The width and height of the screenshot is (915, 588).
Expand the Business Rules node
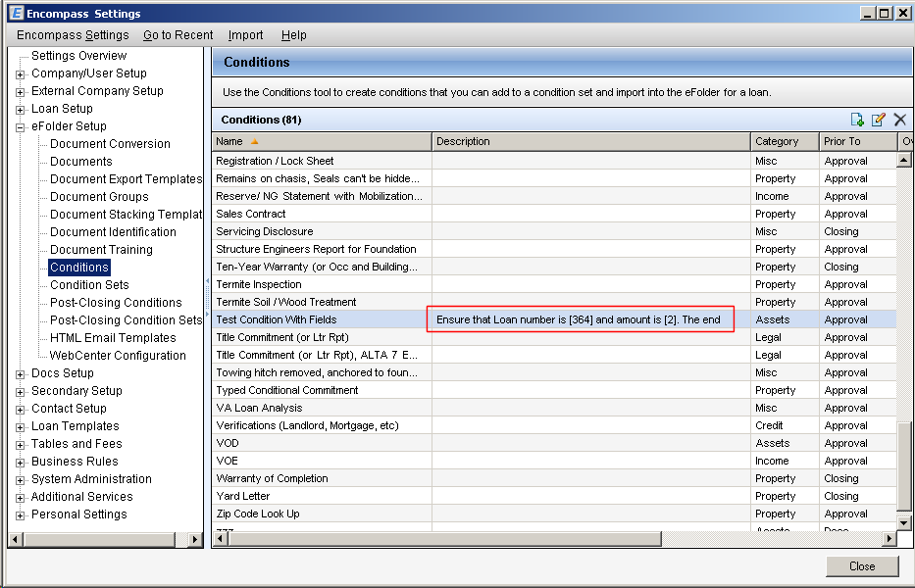[x=20, y=463]
